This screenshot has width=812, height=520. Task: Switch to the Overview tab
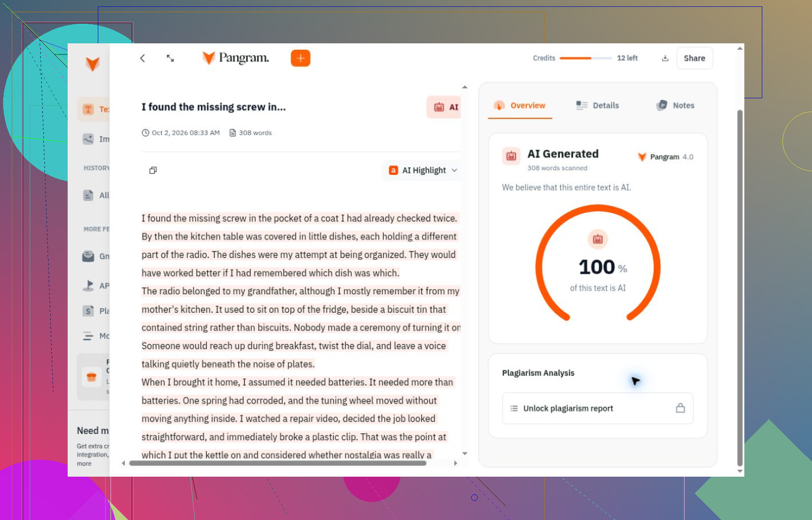[x=520, y=106]
